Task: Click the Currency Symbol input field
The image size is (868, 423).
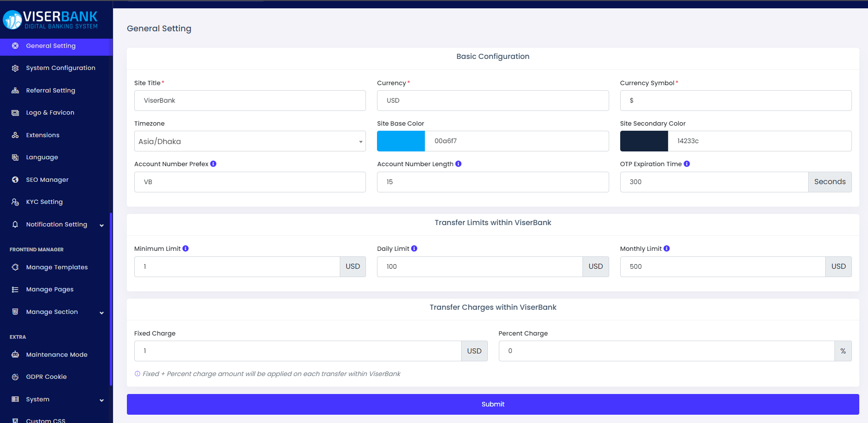Action: pos(736,100)
